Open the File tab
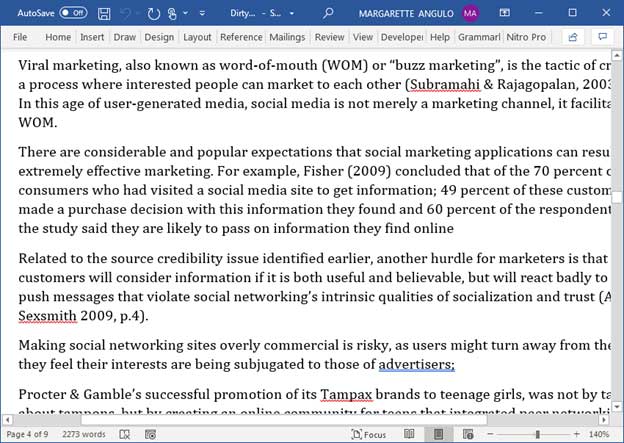The width and height of the screenshot is (624, 443). click(x=20, y=37)
